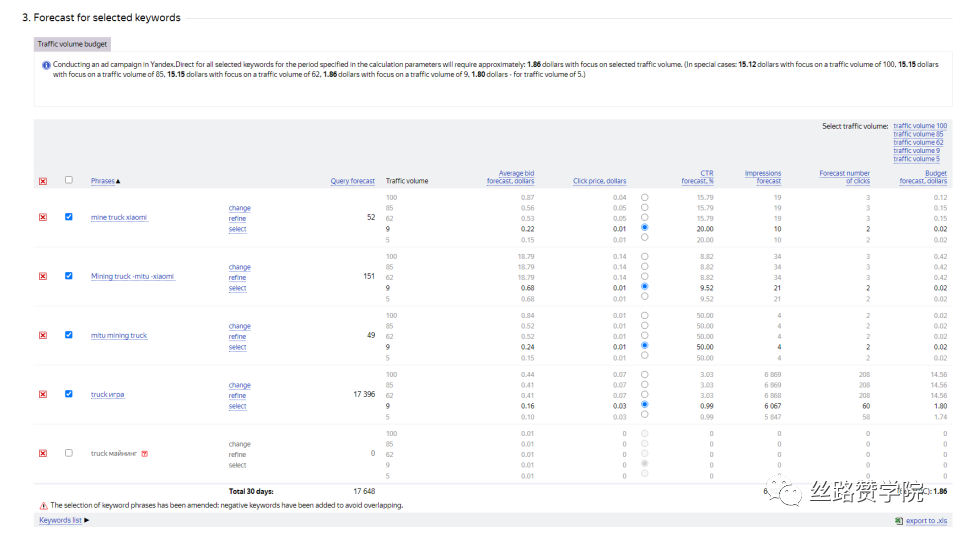Sort by Budget forecast column

point(923,177)
